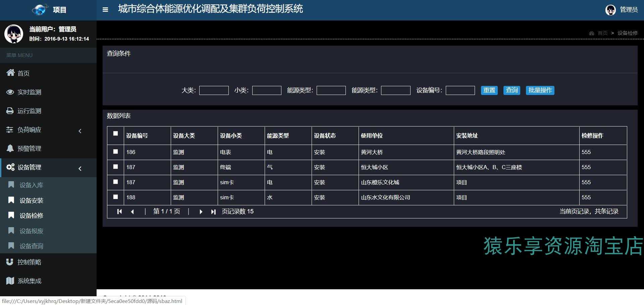The height and width of the screenshot is (305, 644).
Task: Click the 首页 breadcrumb link
Action: (x=603, y=33)
